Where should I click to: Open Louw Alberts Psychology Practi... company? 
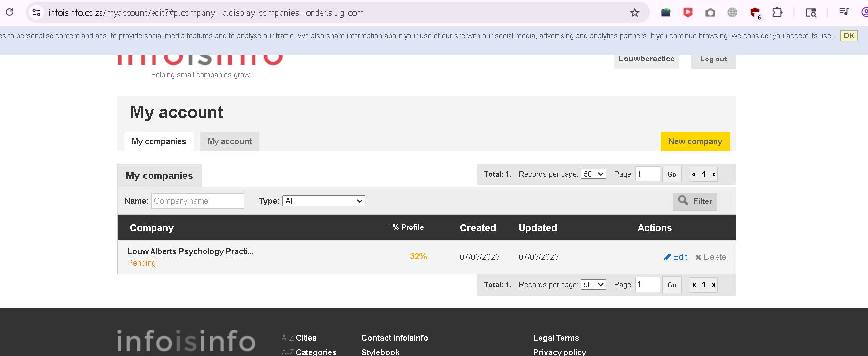point(190,251)
